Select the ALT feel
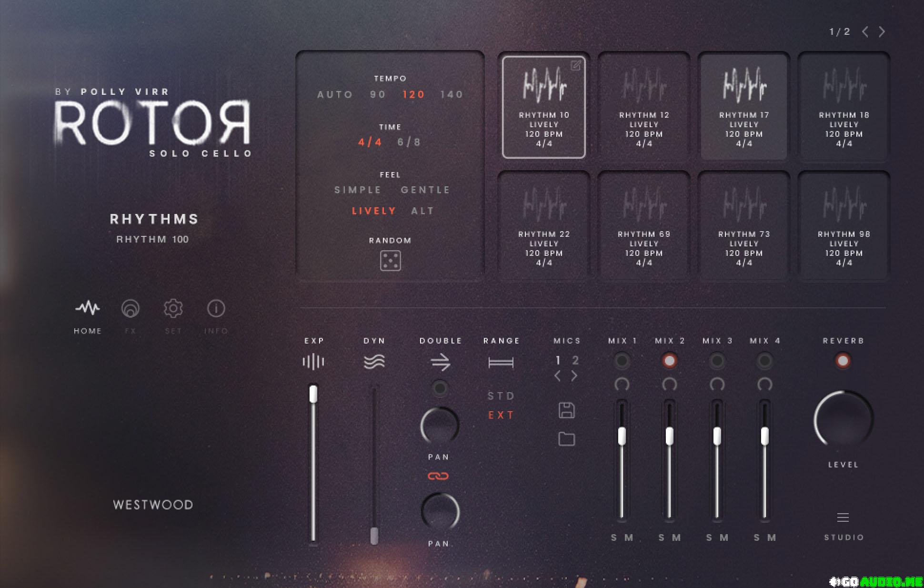This screenshot has height=588, width=924. point(422,211)
